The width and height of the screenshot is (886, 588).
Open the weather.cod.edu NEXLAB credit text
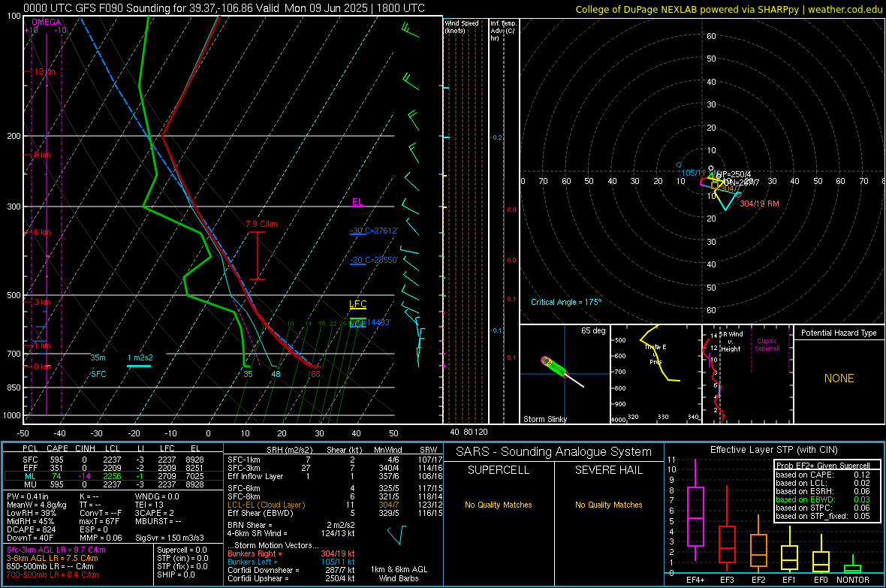pos(728,9)
